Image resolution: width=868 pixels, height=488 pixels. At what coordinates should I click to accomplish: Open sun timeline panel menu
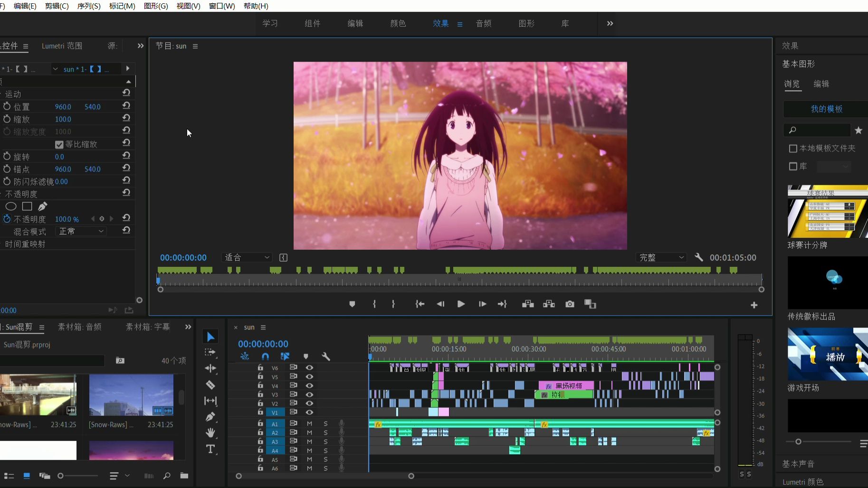click(263, 327)
